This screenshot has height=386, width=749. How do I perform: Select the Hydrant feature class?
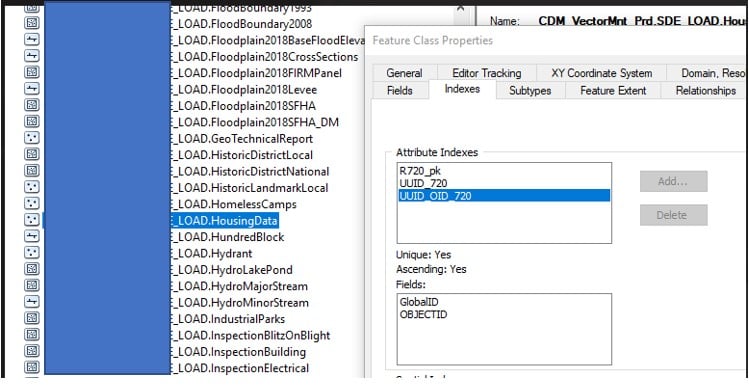tap(211, 253)
